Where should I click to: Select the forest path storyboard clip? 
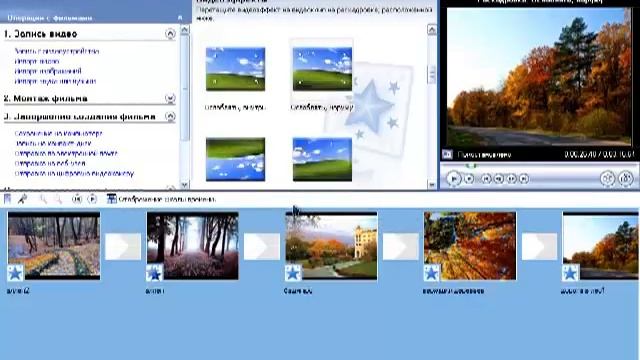54,245
